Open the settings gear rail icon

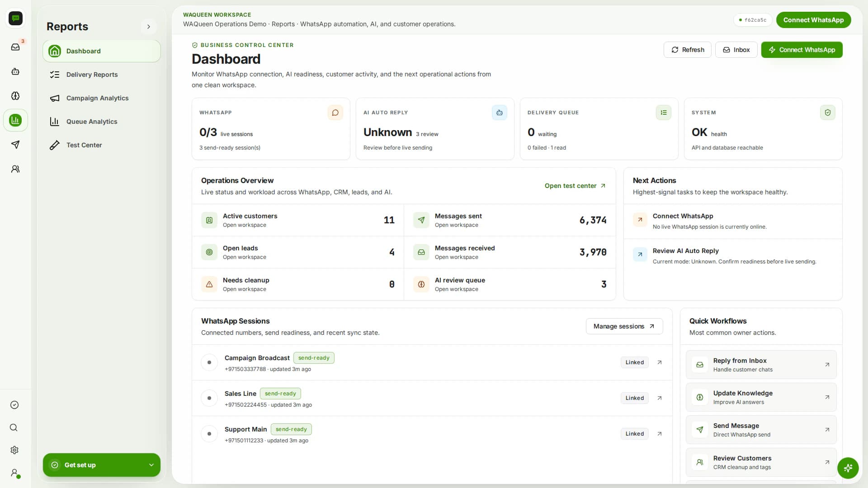click(x=14, y=450)
